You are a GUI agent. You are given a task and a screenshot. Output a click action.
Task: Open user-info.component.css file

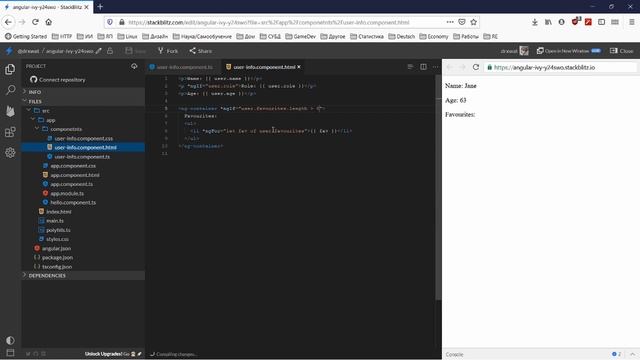[x=83, y=138]
